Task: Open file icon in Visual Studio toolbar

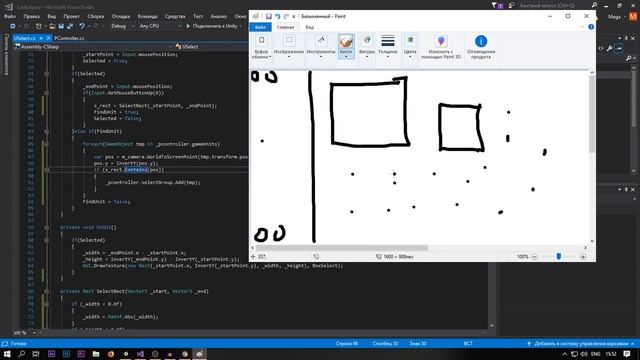Action: [52, 26]
